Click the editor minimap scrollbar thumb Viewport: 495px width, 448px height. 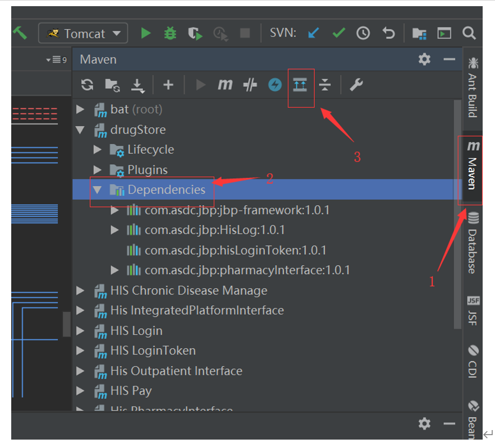point(66,324)
